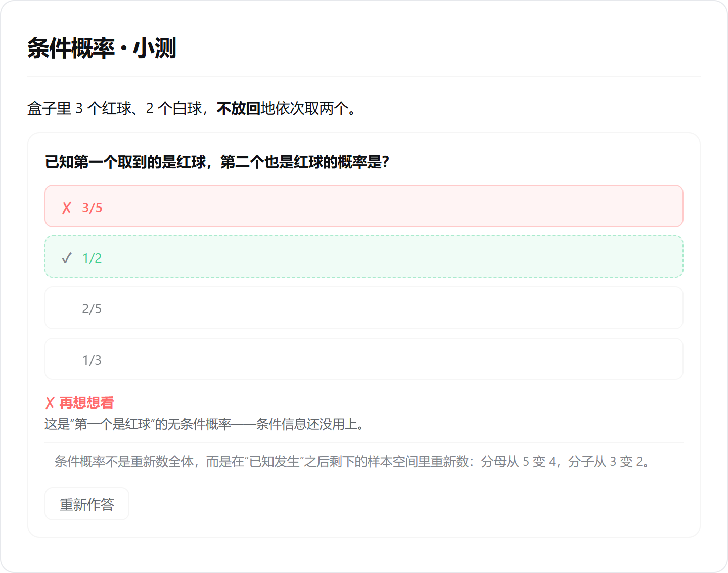
Task: Click the checkmark icon beside 1/2
Action: (x=67, y=258)
